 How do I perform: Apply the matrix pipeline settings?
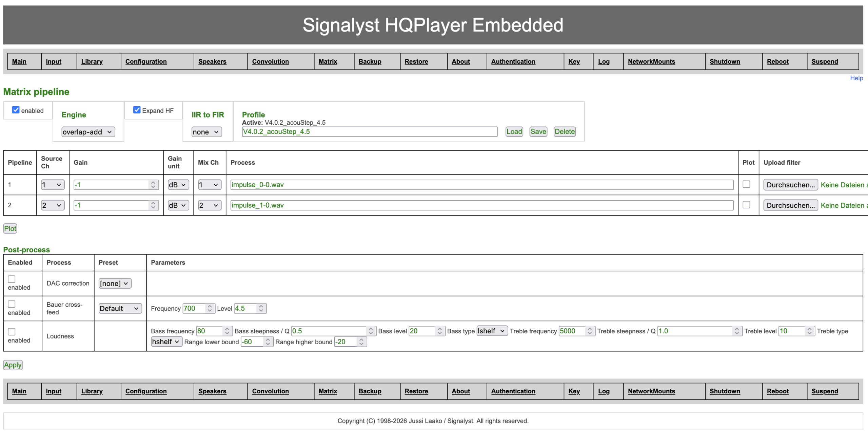[x=13, y=365]
